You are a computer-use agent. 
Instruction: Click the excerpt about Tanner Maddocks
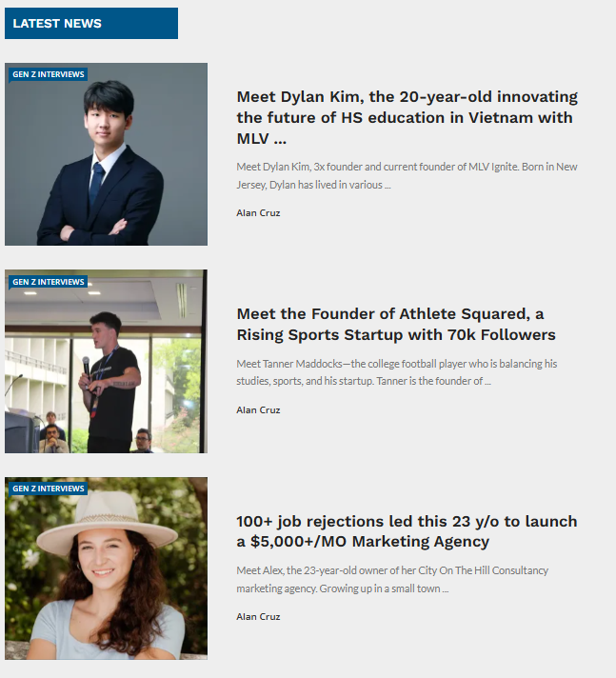click(396, 372)
